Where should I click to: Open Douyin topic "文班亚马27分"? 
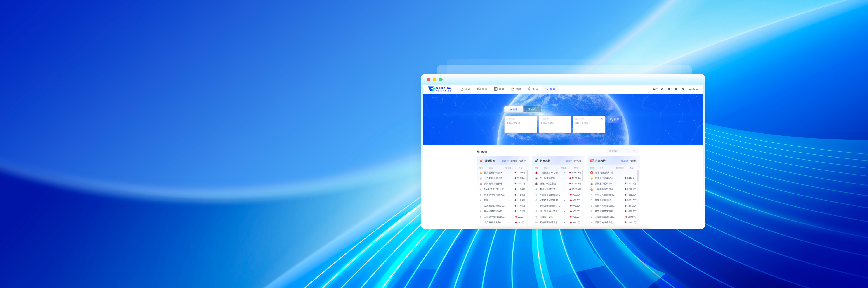546,217
